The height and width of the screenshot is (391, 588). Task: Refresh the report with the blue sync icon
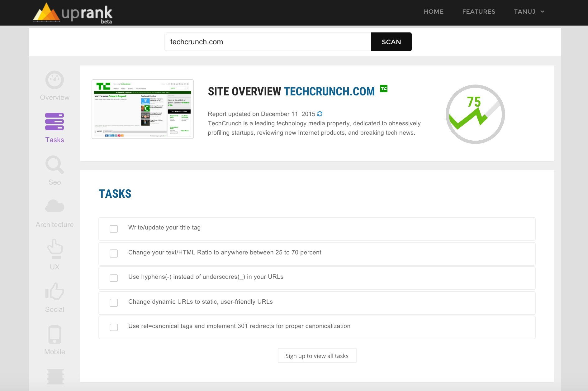320,114
